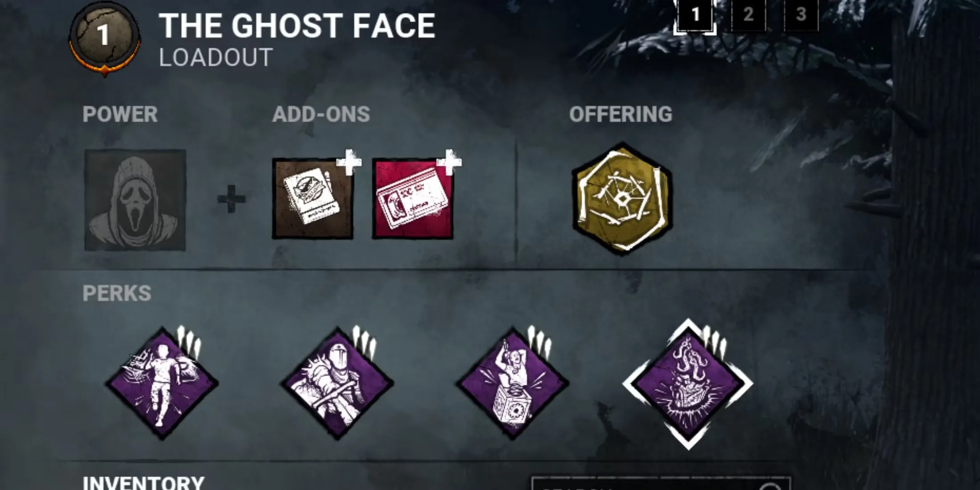Select the jack-in-the-box perk slot

(512, 384)
